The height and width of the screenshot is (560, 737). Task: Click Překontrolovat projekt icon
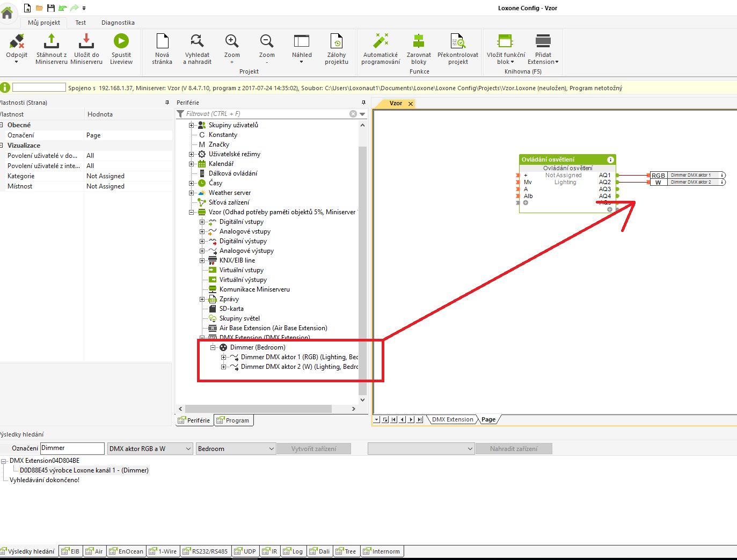pyautogui.click(x=458, y=42)
